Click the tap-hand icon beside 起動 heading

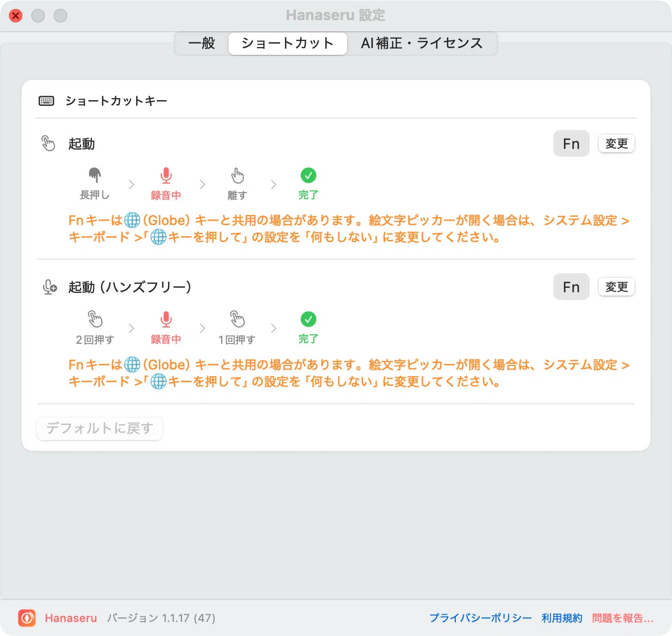pos(49,143)
